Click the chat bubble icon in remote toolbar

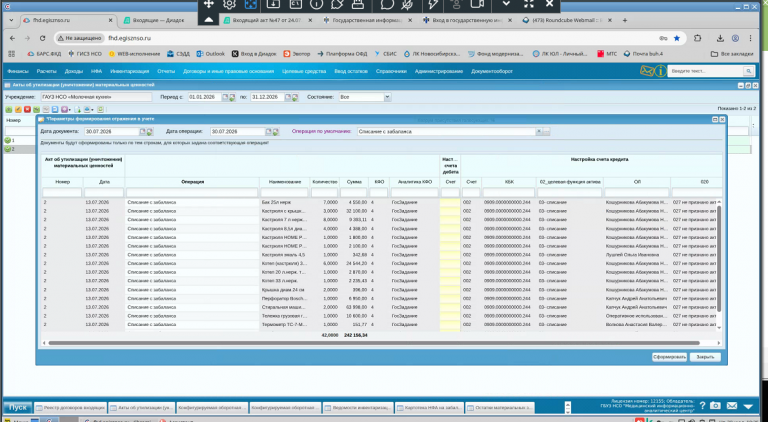(x=387, y=4)
